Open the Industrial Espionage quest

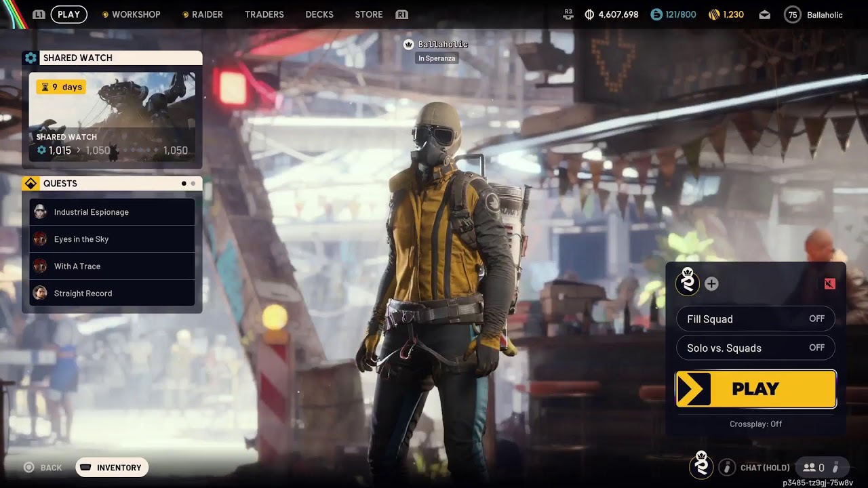pos(112,212)
